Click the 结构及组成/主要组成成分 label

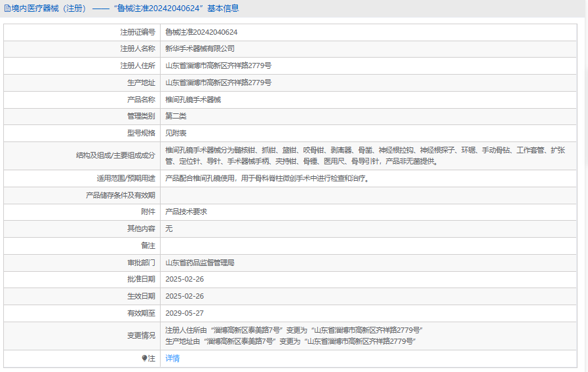pos(115,155)
